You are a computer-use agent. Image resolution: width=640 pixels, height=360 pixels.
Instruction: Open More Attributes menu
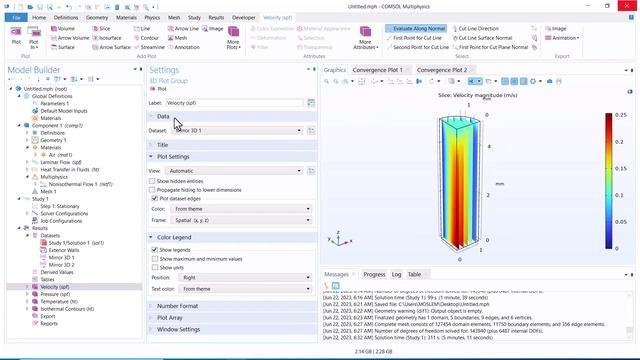(x=365, y=38)
